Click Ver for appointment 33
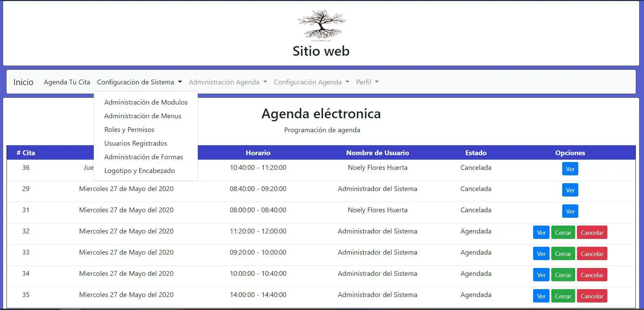The image size is (644, 310). [541, 254]
